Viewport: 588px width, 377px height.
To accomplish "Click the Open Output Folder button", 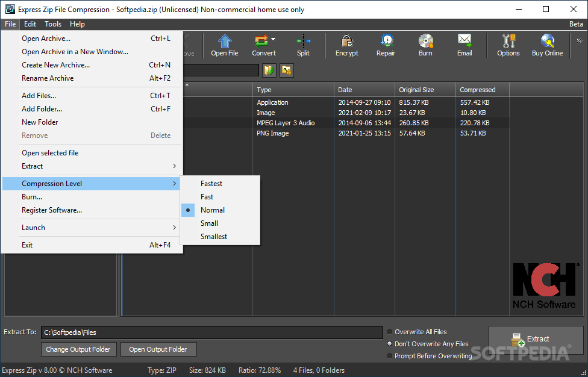I will [x=158, y=349].
